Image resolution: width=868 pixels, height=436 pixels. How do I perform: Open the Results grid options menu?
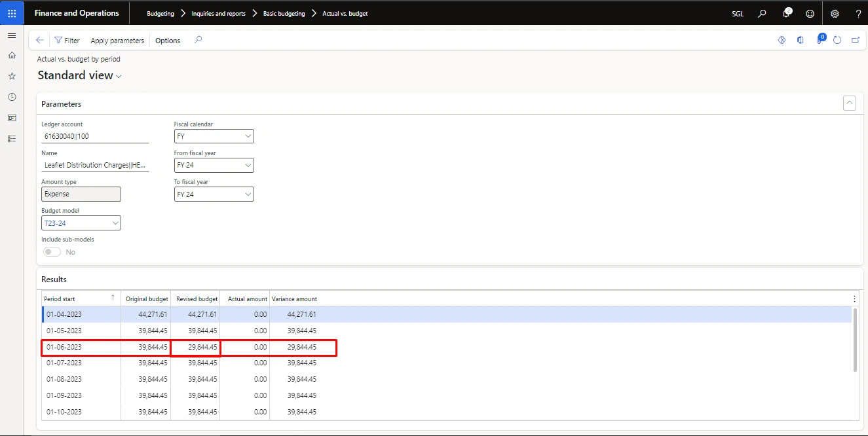coord(854,299)
